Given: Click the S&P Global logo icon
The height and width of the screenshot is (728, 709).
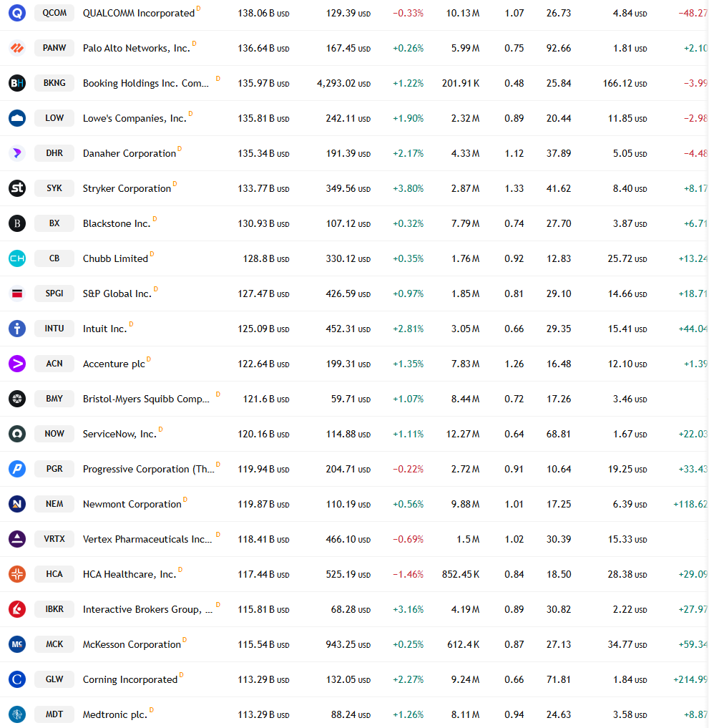Looking at the screenshot, I should pos(17,293).
